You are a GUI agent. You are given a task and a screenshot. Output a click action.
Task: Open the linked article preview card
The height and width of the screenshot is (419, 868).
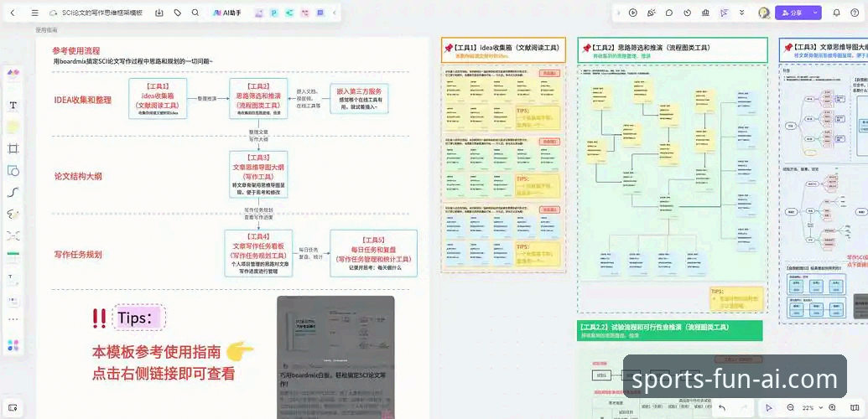[335, 357]
